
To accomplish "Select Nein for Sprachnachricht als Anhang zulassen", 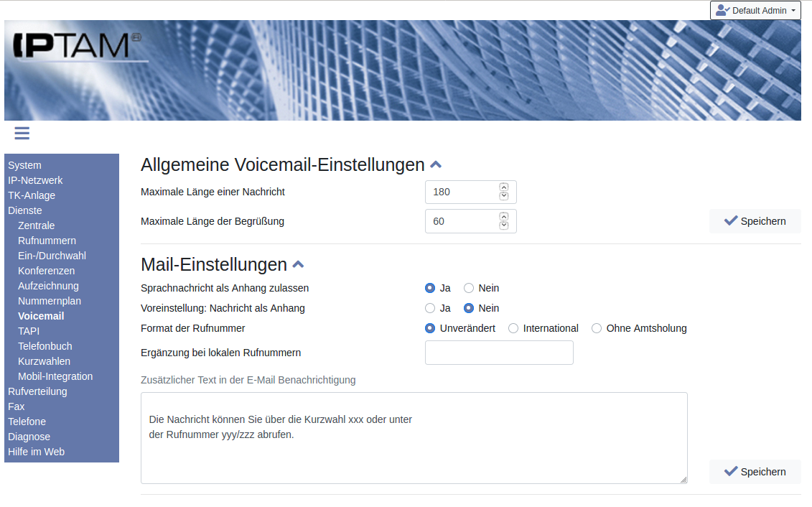I will tap(469, 288).
